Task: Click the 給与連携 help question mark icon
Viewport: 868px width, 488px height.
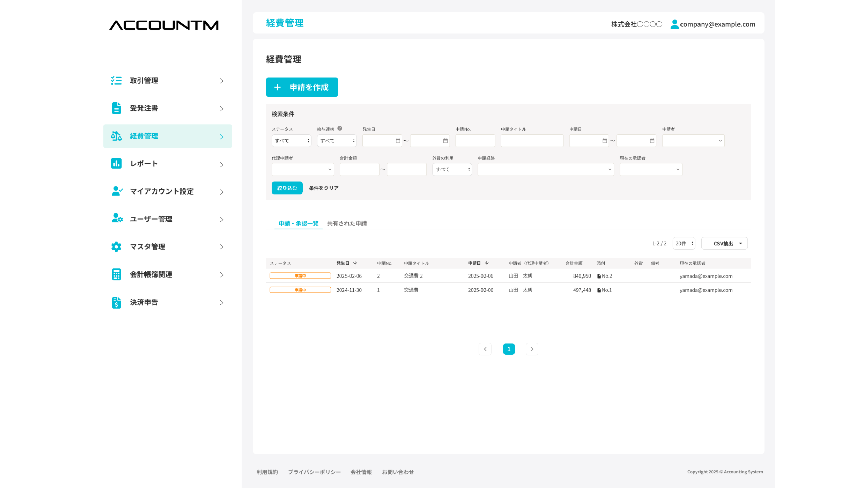Action: (x=340, y=128)
